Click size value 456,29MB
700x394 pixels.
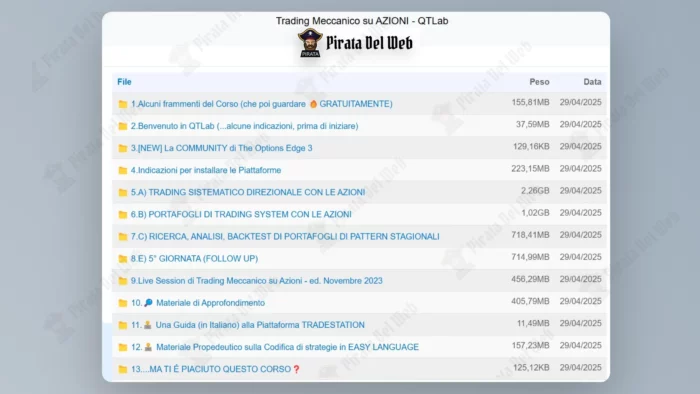pyautogui.click(x=530, y=279)
